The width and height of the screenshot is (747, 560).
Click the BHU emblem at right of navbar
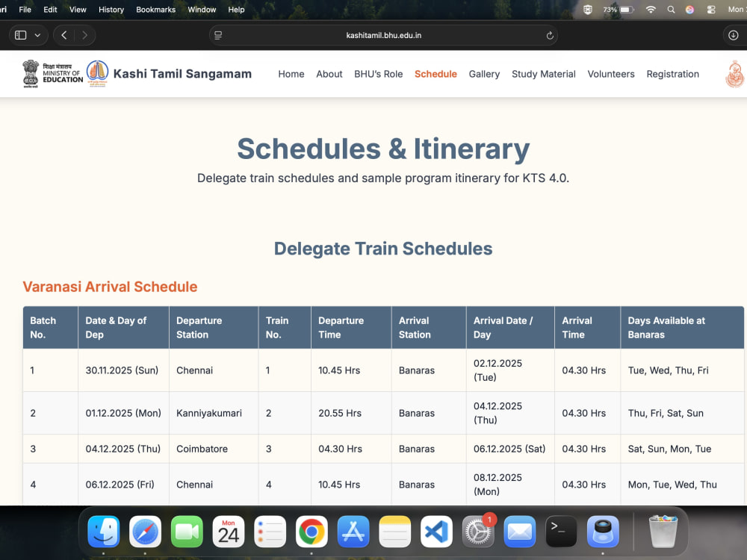(735, 74)
